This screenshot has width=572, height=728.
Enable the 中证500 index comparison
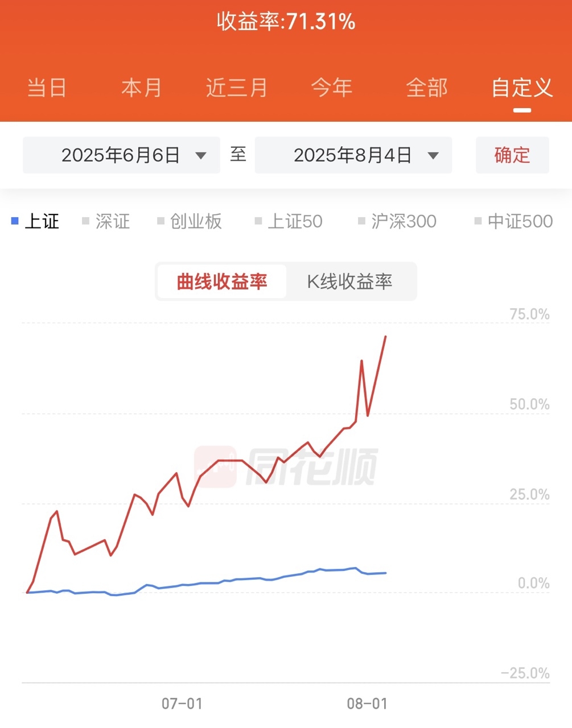[514, 221]
